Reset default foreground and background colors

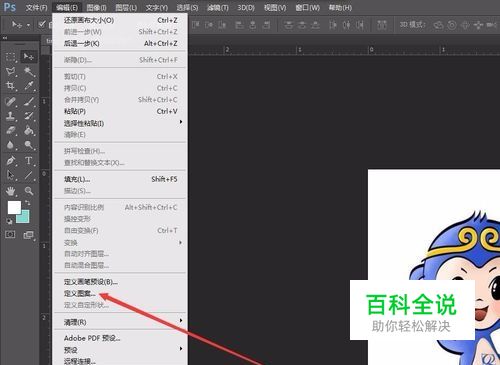coord(9,221)
